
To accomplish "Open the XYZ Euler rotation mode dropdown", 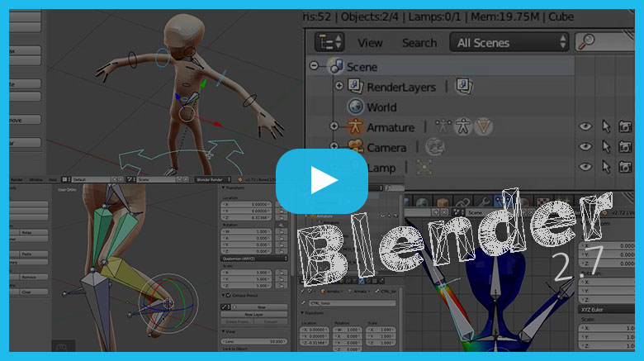I will [606, 310].
